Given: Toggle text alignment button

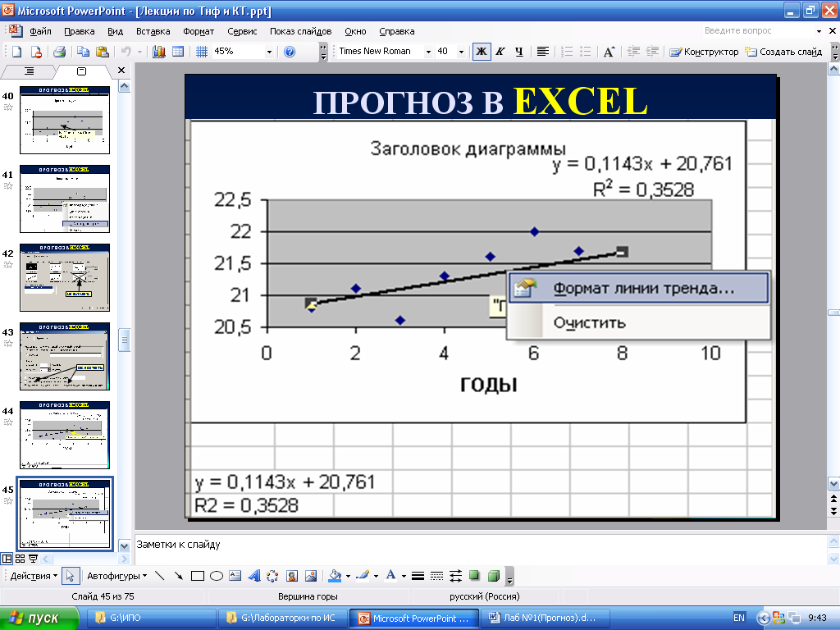Looking at the screenshot, I should 543,52.
